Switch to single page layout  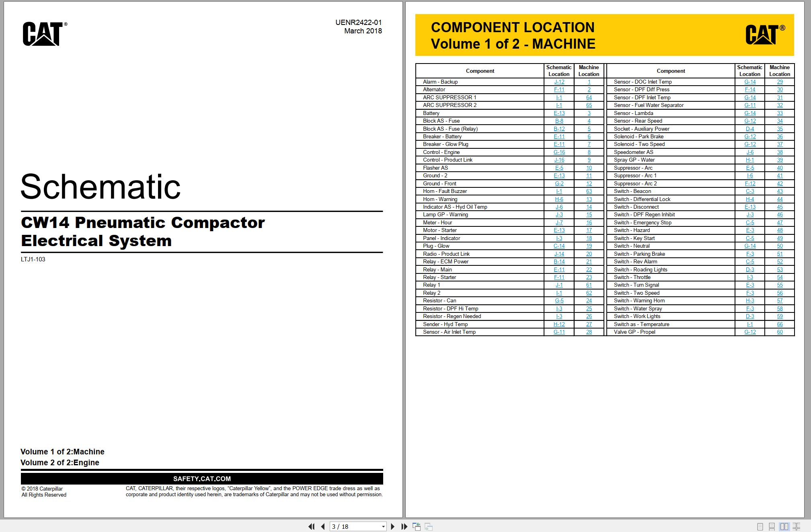click(x=760, y=526)
